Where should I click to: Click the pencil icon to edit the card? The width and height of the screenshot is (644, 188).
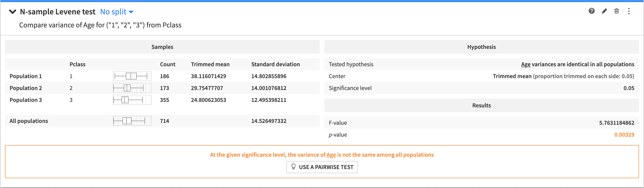pos(604,11)
